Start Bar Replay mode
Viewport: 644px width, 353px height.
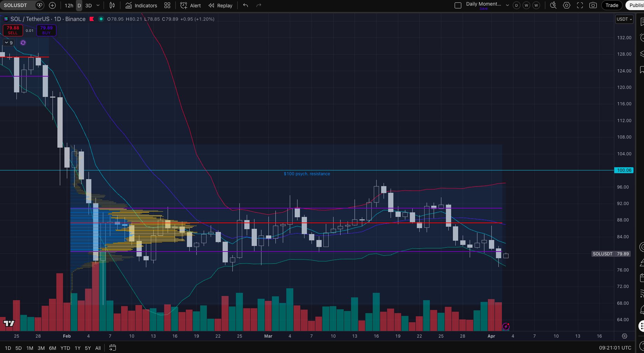pos(220,6)
